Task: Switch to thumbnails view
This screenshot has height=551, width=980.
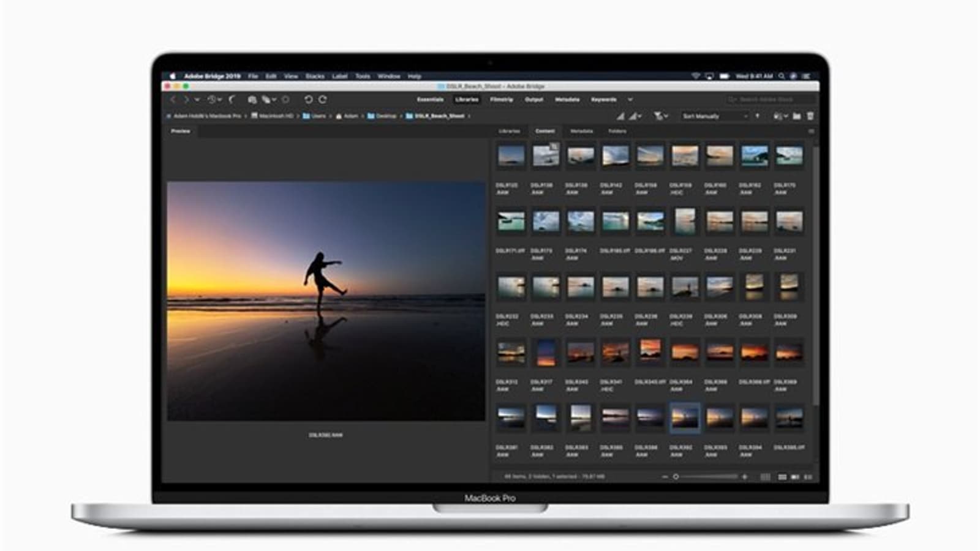Action: 782,476
